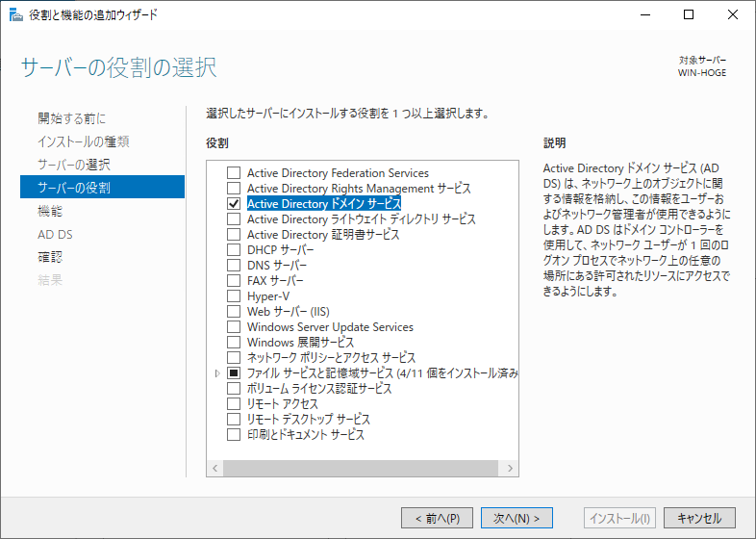Check the リモート アクセス role checkbox

[x=234, y=404]
